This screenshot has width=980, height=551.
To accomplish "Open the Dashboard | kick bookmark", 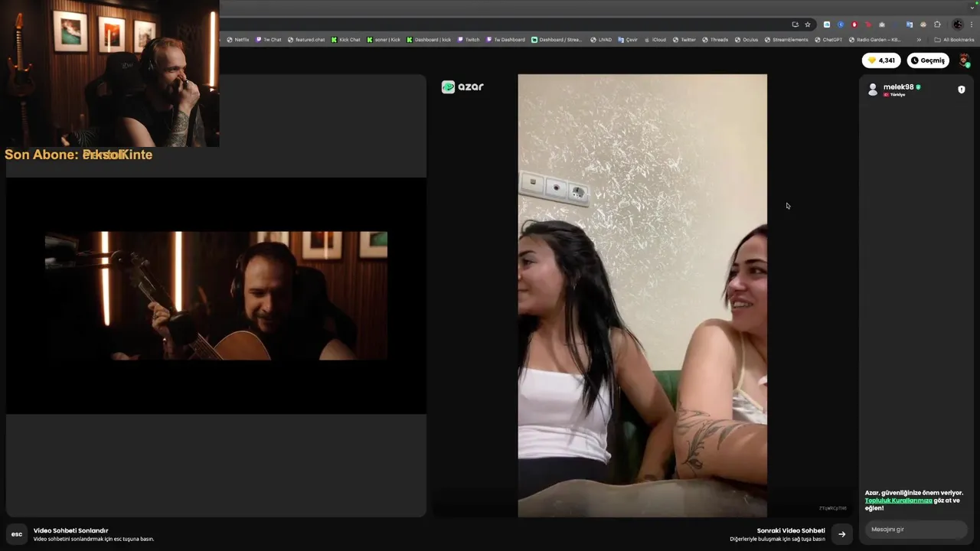I will pyautogui.click(x=429, y=40).
